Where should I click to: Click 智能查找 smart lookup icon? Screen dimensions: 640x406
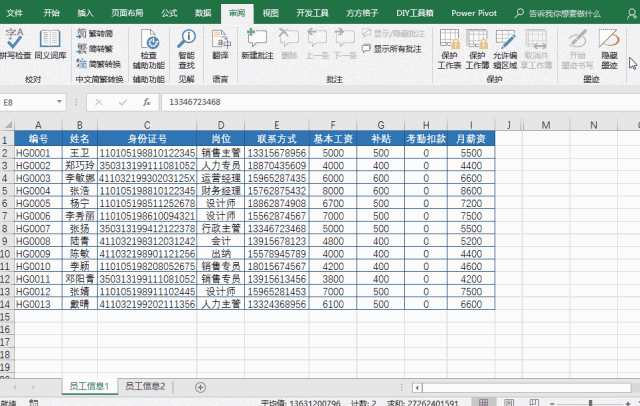186,44
